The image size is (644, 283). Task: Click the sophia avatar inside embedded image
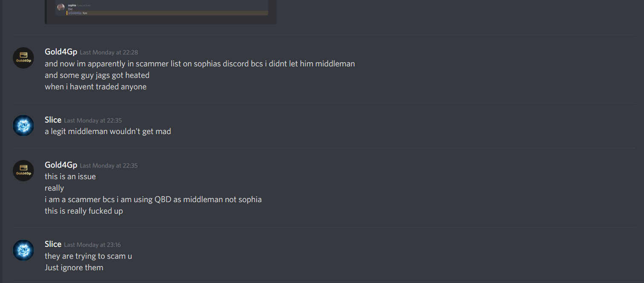coord(61,7)
